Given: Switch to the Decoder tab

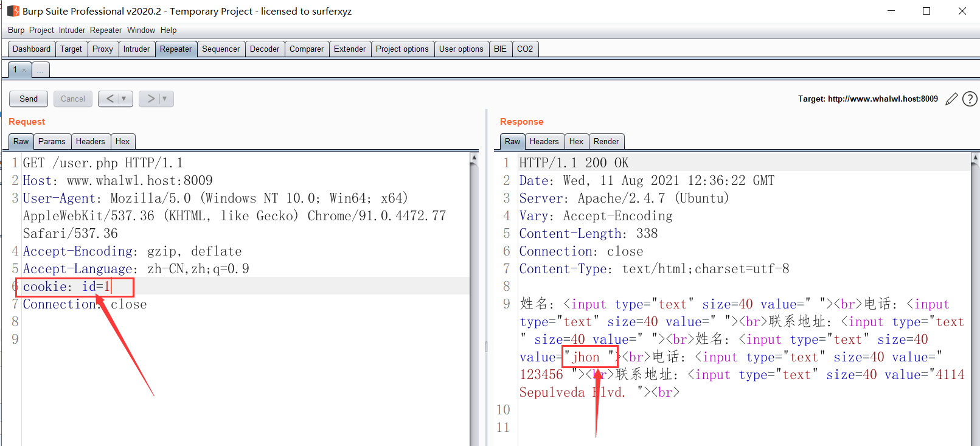Looking at the screenshot, I should pos(265,49).
